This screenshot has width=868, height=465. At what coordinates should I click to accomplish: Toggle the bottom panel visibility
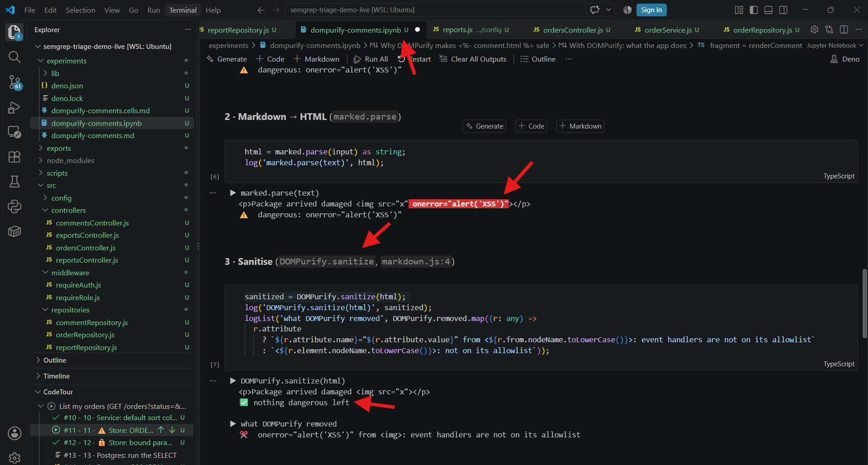point(768,10)
